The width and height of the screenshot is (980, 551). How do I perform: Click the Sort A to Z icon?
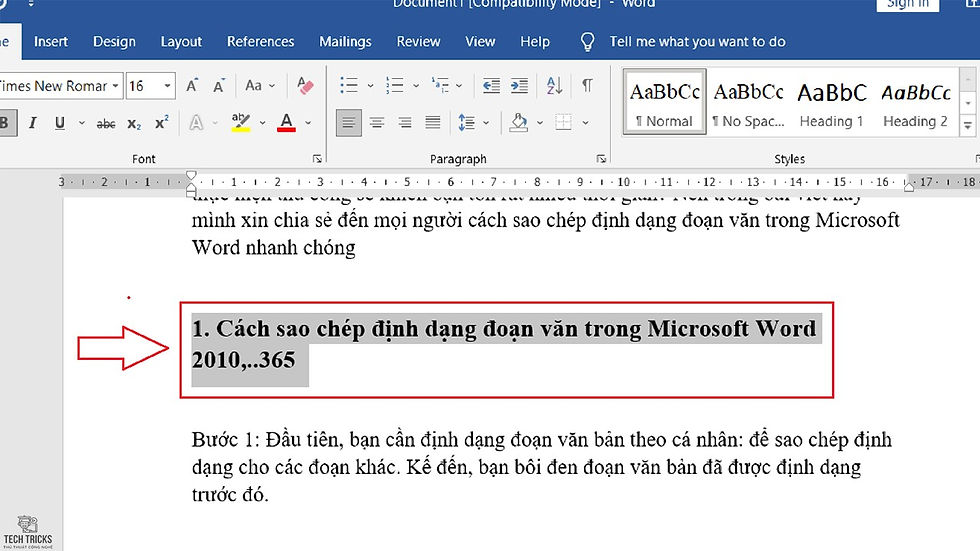(554, 86)
